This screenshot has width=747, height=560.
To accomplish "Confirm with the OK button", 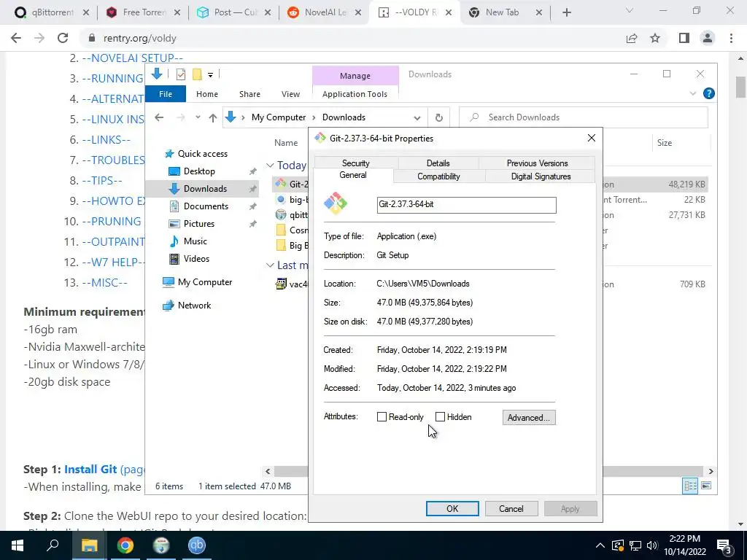I will [452, 508].
